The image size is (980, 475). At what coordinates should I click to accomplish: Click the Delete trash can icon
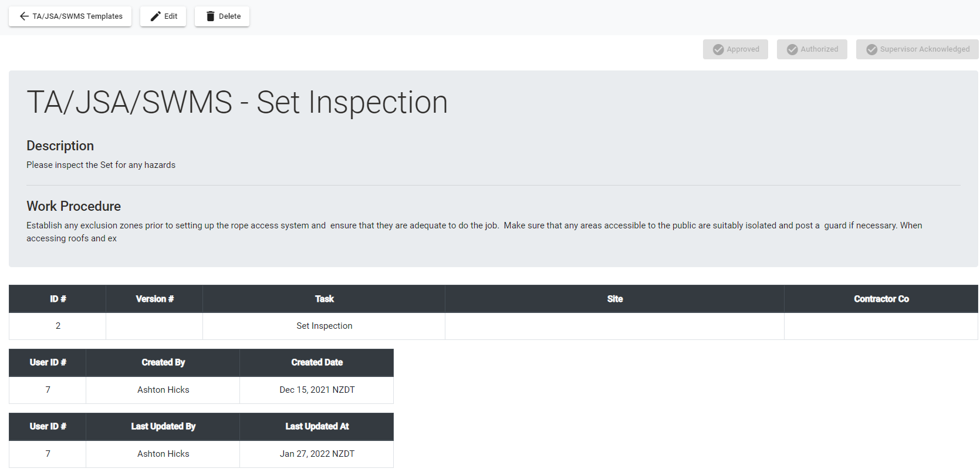[211, 16]
